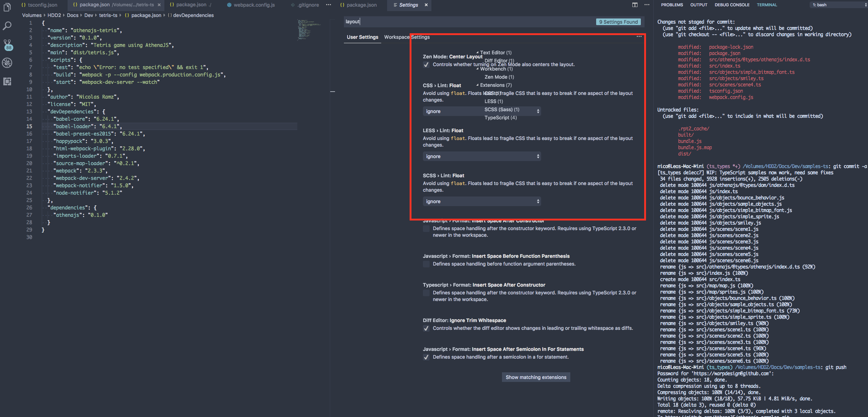Enable Insert Space Before Function Parenthesis
Screen dimensions: 868x417
426,264
